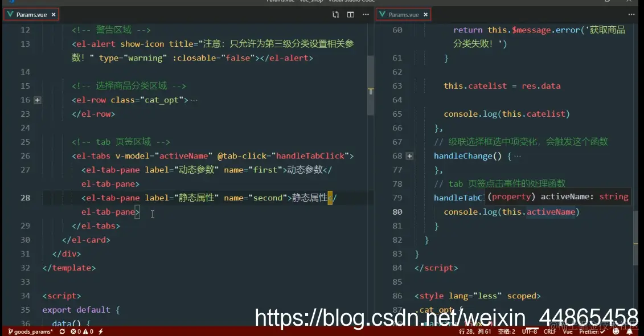Click the closing </template> tag
Viewport: 644px width, 336px height.
[69, 268]
